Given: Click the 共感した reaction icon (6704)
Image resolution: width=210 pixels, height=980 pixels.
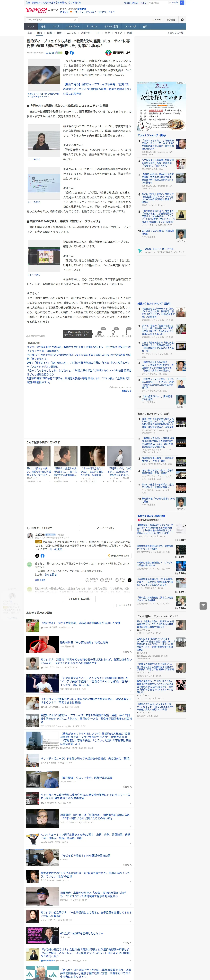Looking at the screenshot, I should click(x=87, y=580).
